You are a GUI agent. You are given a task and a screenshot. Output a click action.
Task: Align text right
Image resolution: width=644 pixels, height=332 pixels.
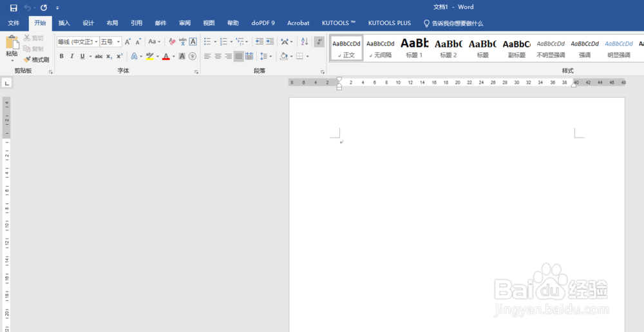pyautogui.click(x=229, y=56)
